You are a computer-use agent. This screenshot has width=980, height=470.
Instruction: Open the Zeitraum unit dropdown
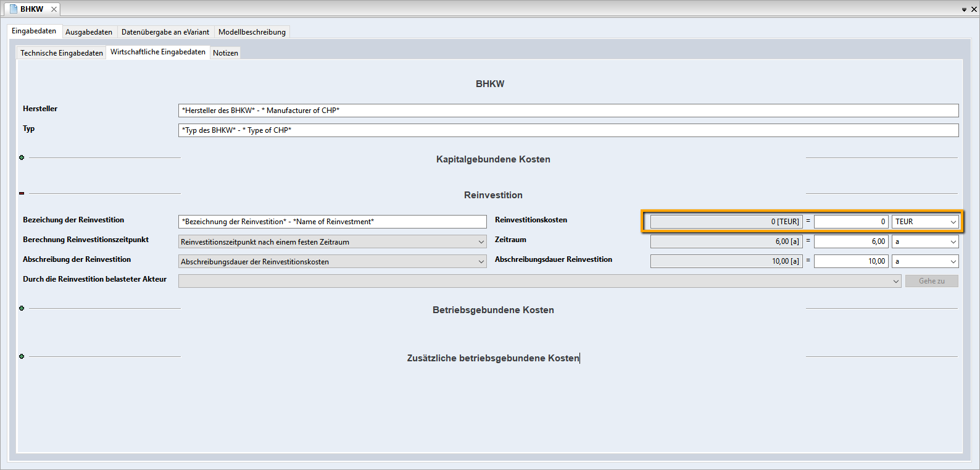click(x=925, y=242)
